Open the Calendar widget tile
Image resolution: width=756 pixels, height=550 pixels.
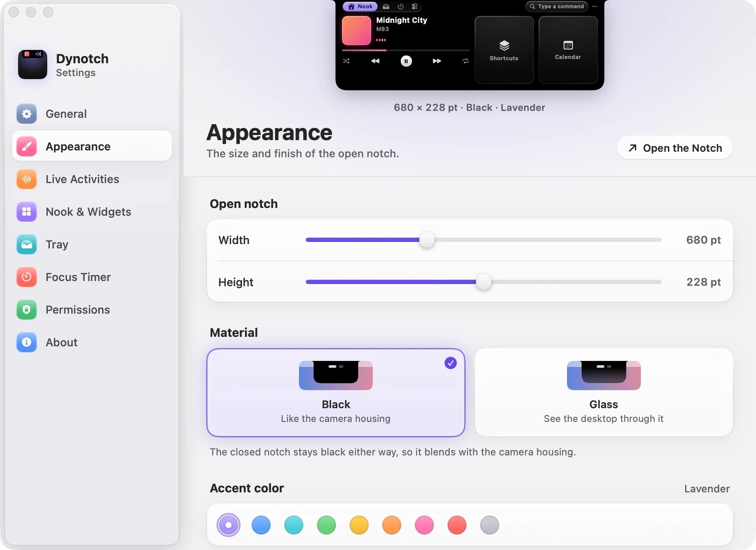(568, 50)
